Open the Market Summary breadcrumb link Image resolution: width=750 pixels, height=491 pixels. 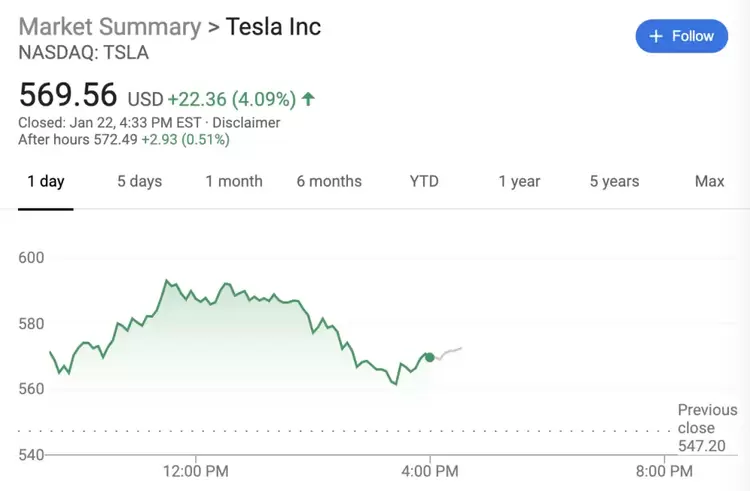pos(110,26)
